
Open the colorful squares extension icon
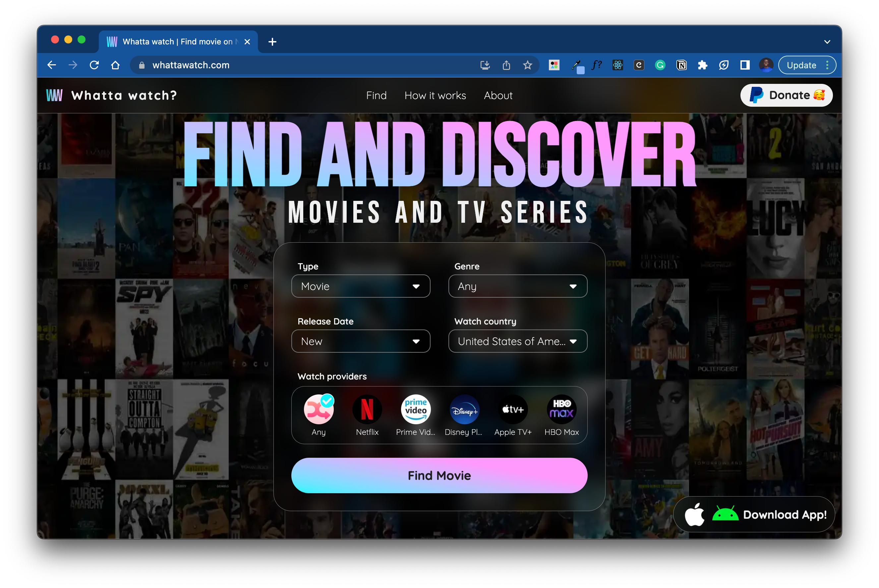[x=554, y=65]
